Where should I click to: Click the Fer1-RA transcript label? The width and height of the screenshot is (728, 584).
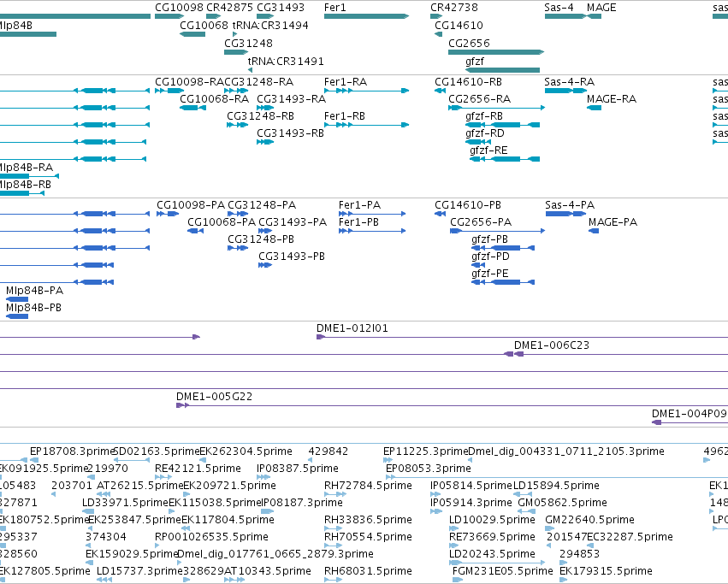346,82
